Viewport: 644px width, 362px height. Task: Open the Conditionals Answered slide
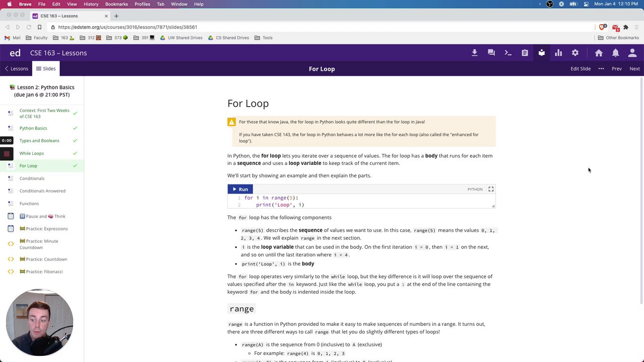[x=42, y=191]
